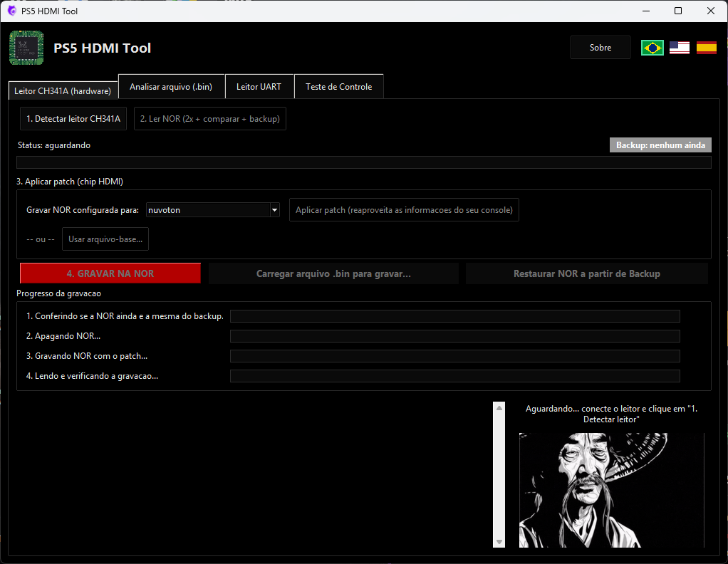Viewport: 728px width, 564px height.
Task: Choose the Spanish flag language
Action: tap(706, 48)
